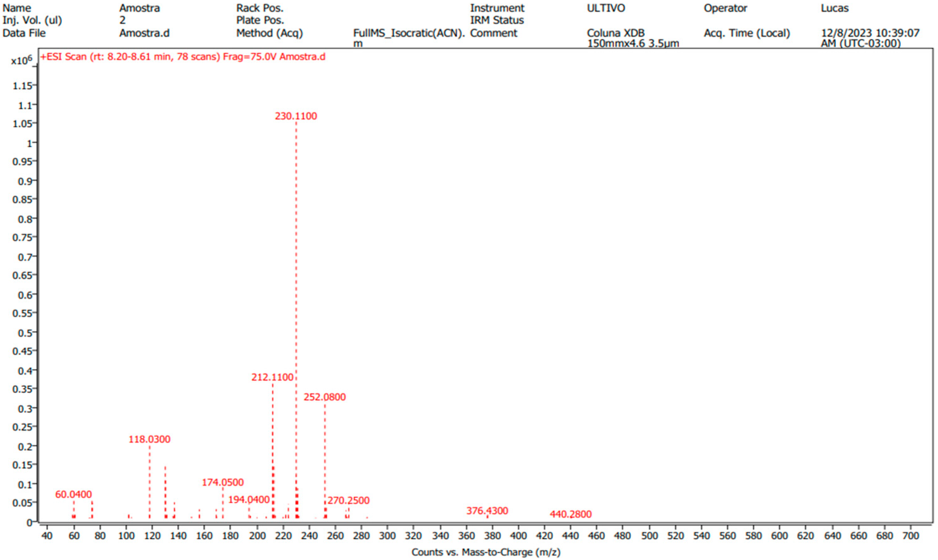Click the x10^6 y-axis scale label
This screenshot has height=560, width=938.
pyautogui.click(x=22, y=60)
